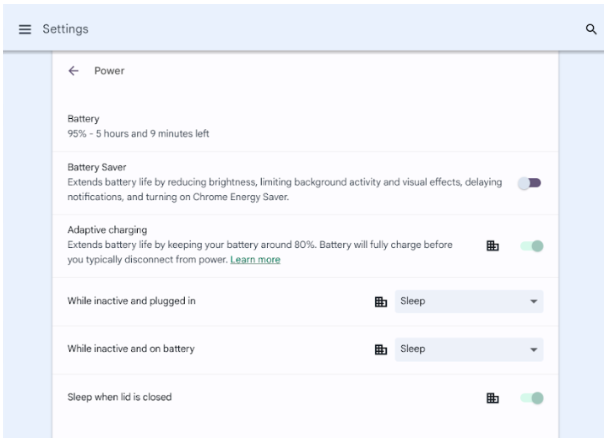Click the managed-policy icon beside Adaptive charging
The width and height of the screenshot is (604, 442).
(x=492, y=246)
